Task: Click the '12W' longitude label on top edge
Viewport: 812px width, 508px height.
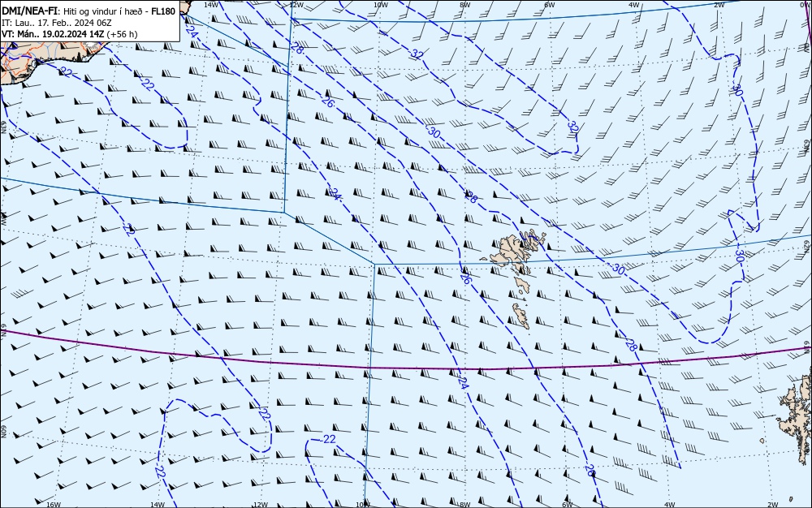Action: coord(296,5)
